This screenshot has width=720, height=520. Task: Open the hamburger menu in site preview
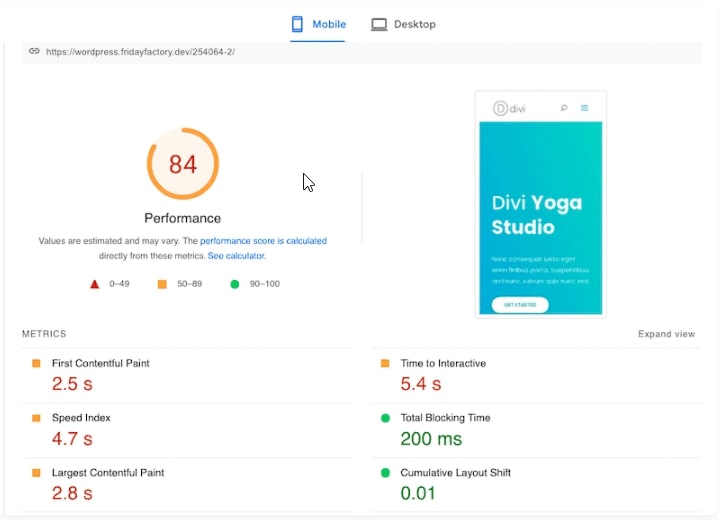tap(585, 108)
